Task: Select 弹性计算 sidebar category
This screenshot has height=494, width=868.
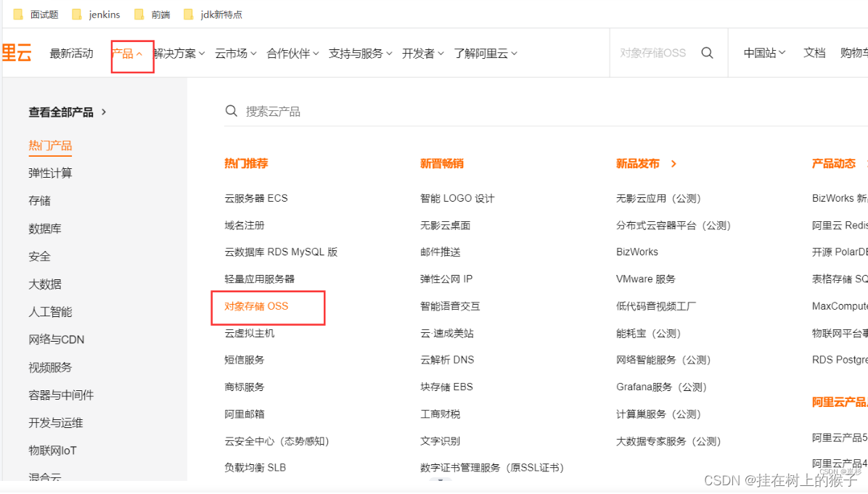Action: 50,173
